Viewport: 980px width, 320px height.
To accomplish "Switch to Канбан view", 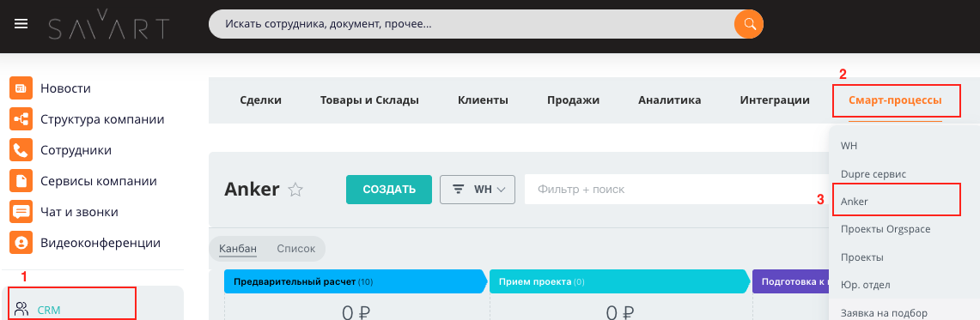I will [238, 248].
